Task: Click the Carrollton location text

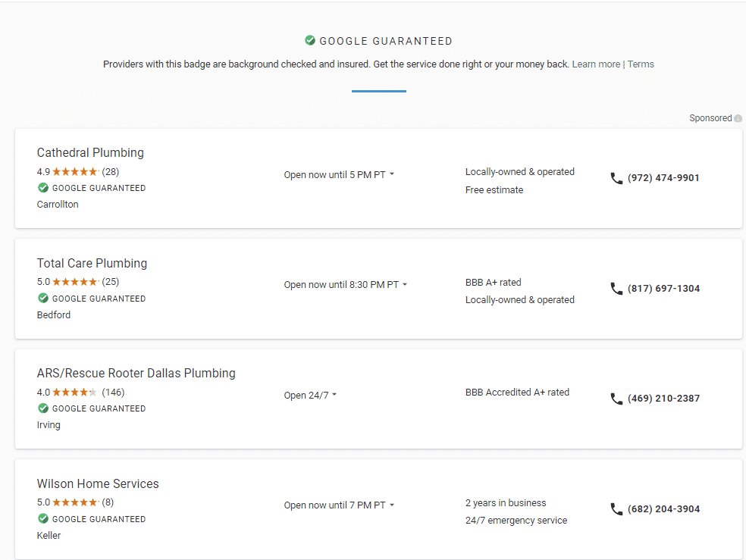Action: (x=58, y=205)
